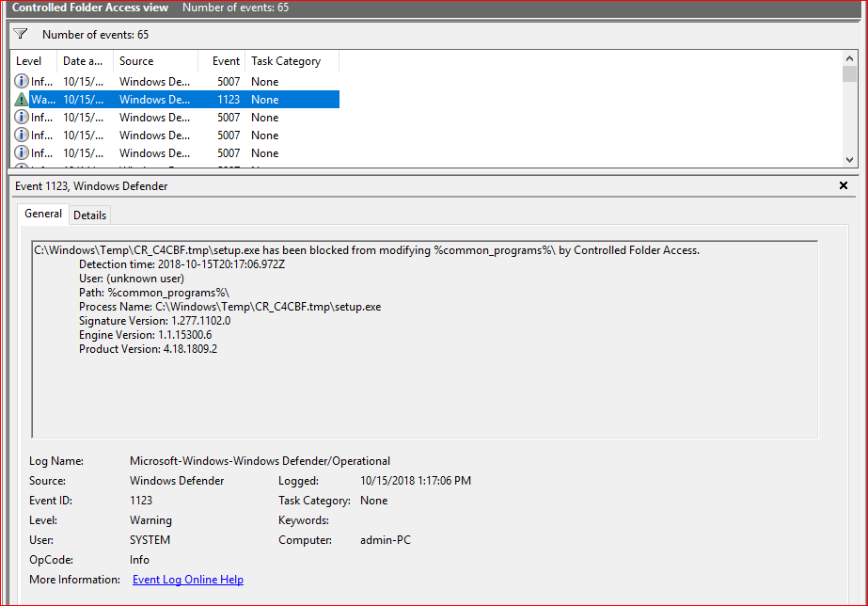The width and height of the screenshot is (868, 606).
Task: Click the 'Path: %common_programs%\' line
Action: pyautogui.click(x=154, y=293)
